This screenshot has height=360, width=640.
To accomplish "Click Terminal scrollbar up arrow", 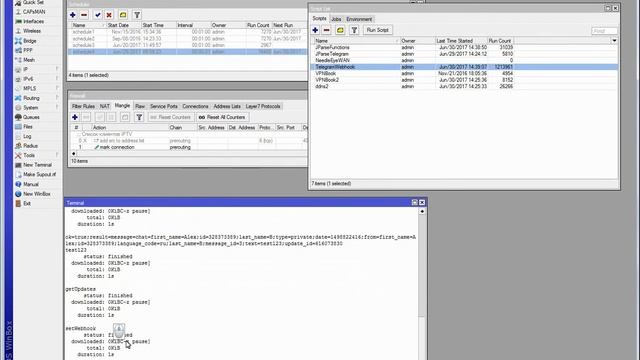I will [x=422, y=211].
